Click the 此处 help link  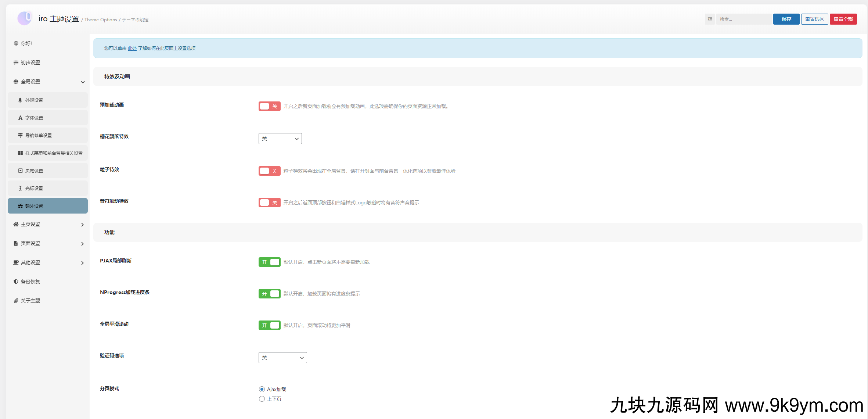(132, 48)
